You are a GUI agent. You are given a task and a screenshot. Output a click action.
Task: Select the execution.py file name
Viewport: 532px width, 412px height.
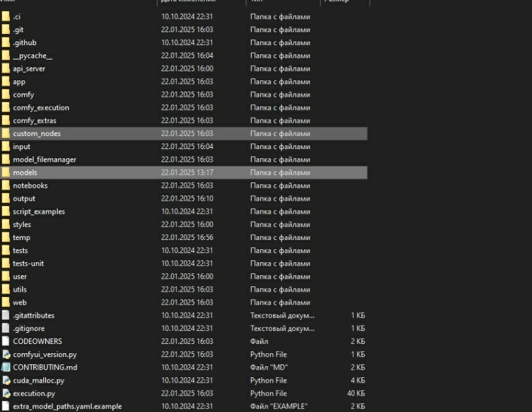tap(34, 394)
